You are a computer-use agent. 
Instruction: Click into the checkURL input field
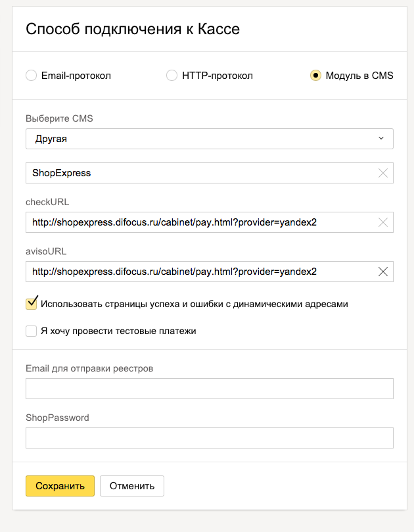coord(210,222)
